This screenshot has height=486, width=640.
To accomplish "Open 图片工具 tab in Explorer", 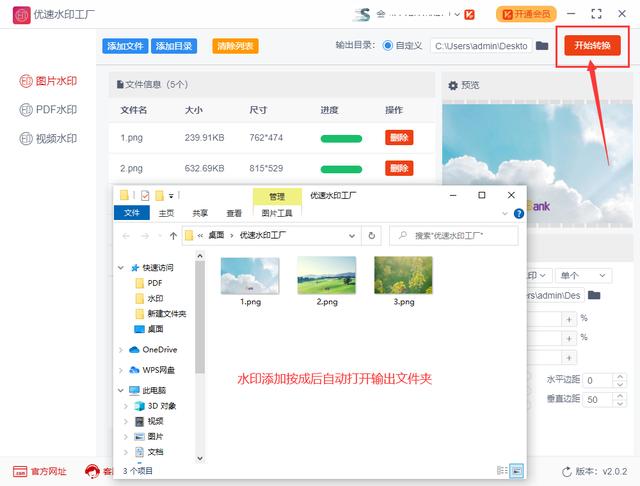I will click(277, 213).
